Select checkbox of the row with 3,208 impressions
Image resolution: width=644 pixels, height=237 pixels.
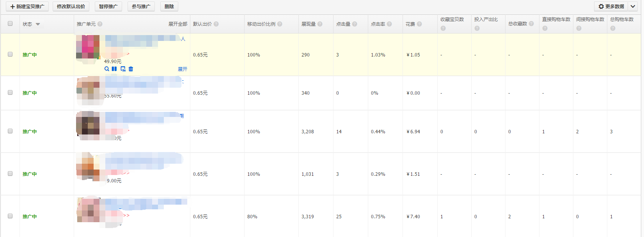point(10,131)
